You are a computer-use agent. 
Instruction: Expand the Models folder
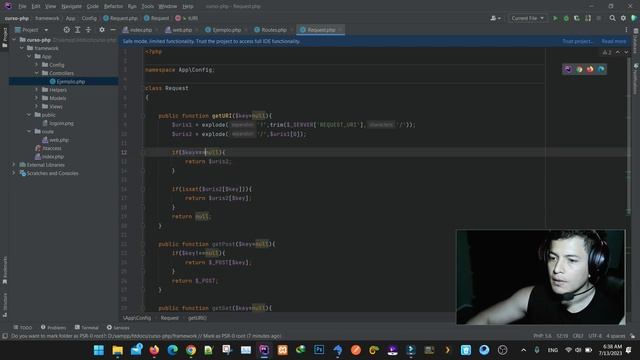[36, 98]
